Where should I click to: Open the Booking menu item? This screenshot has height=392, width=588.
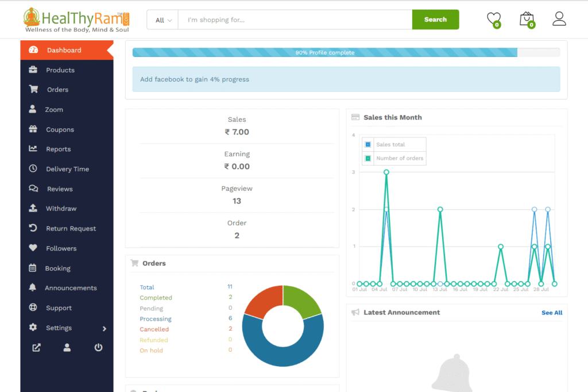pos(67,268)
